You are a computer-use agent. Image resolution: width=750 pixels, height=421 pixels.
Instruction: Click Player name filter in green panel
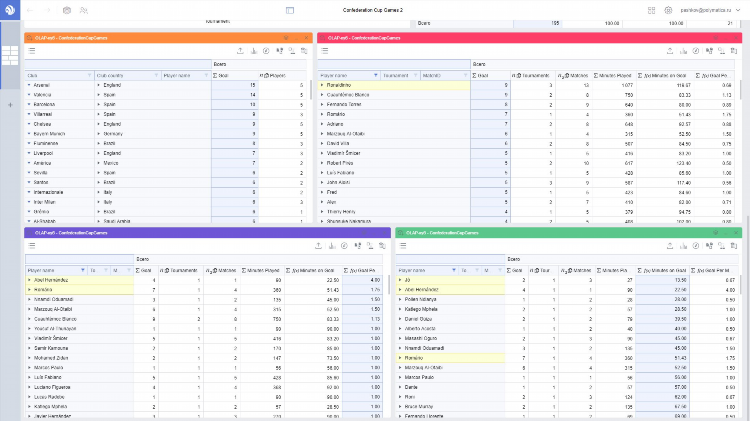point(454,270)
